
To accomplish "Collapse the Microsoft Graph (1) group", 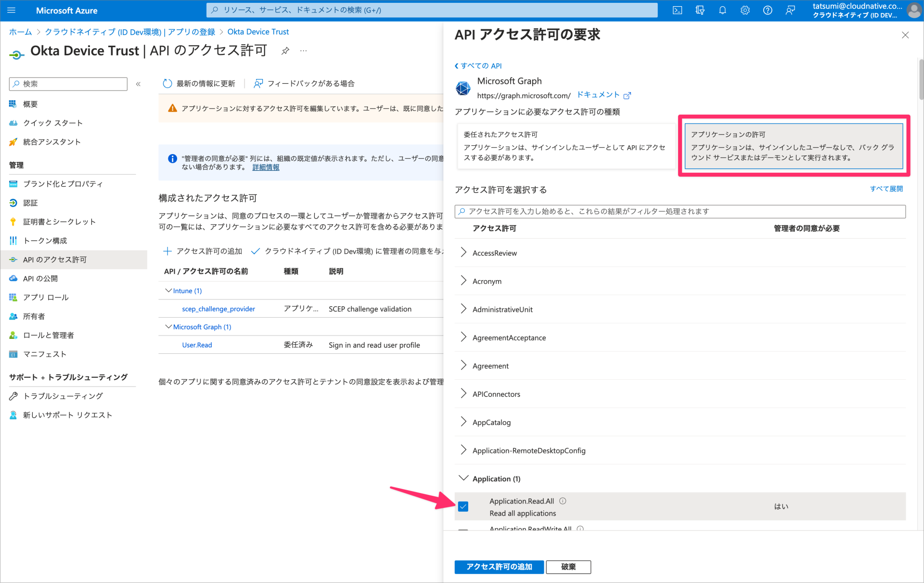I will (168, 326).
